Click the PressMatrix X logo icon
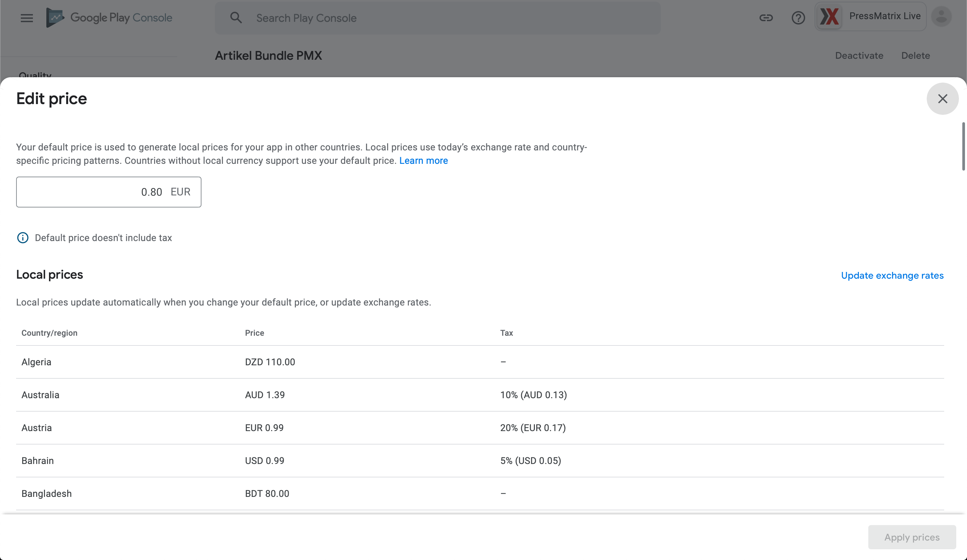Viewport: 967px width, 560px height. pos(829,16)
